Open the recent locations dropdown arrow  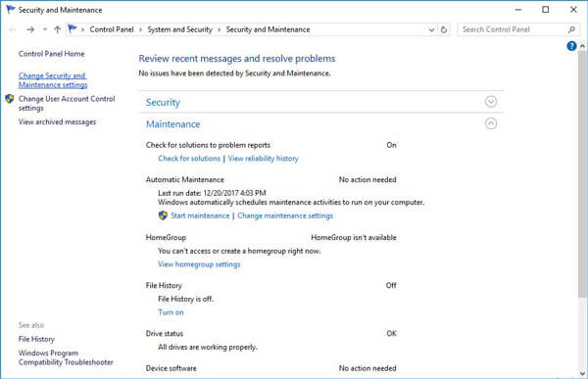point(45,29)
